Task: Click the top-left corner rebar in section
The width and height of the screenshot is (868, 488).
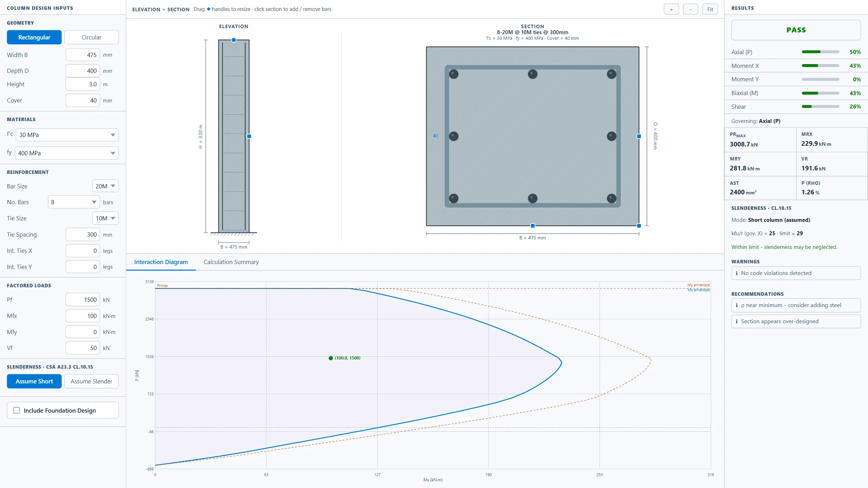Action: (x=454, y=74)
